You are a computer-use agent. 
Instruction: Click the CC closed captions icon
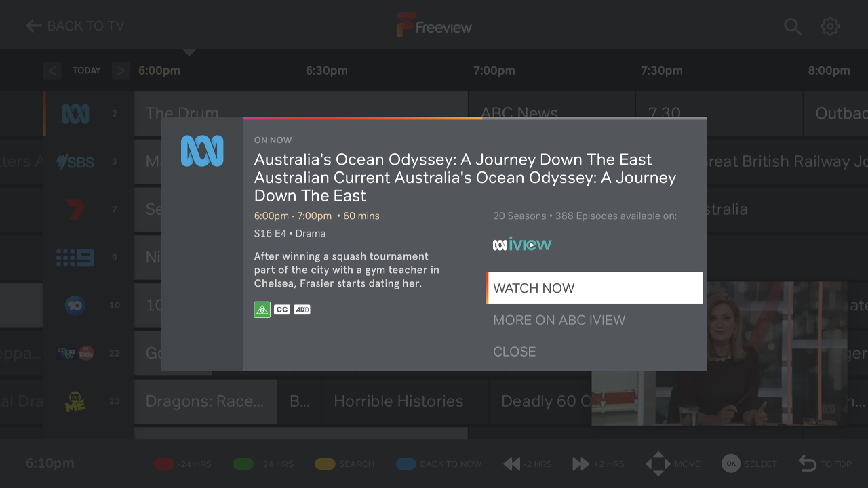(282, 310)
